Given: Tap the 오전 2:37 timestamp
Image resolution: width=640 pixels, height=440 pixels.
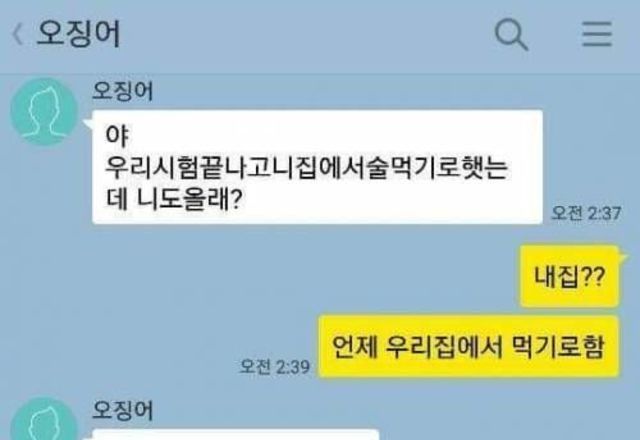Looking at the screenshot, I should [586, 213].
